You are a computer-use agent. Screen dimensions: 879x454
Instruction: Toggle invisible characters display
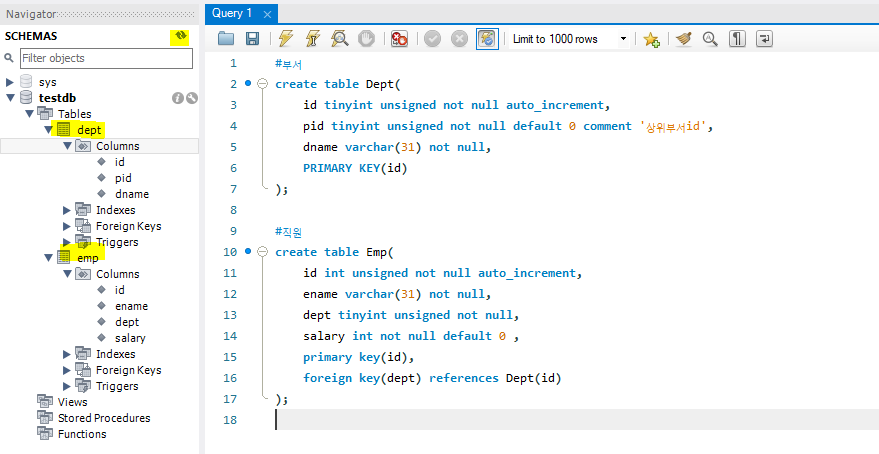(737, 39)
